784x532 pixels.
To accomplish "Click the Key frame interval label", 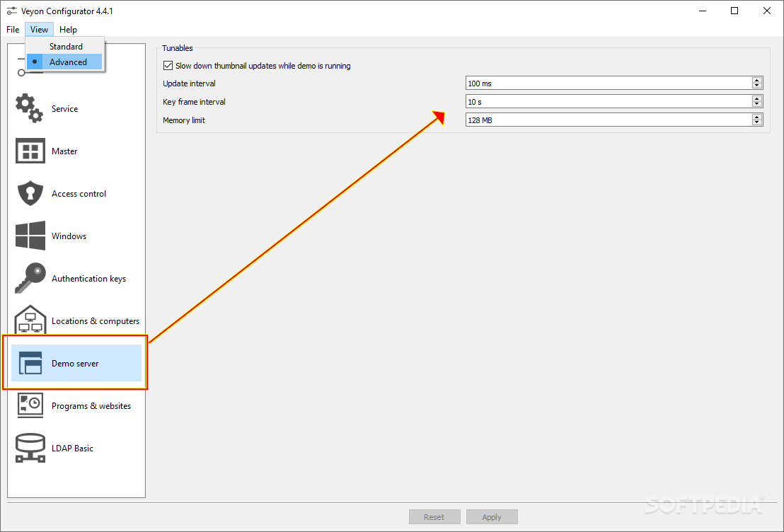I will [194, 101].
